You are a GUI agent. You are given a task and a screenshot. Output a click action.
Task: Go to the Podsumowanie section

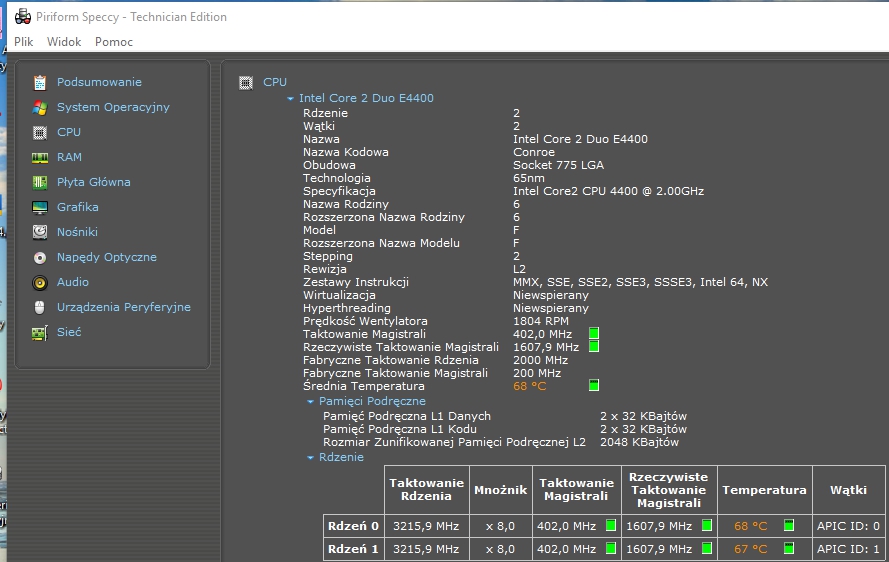point(99,82)
